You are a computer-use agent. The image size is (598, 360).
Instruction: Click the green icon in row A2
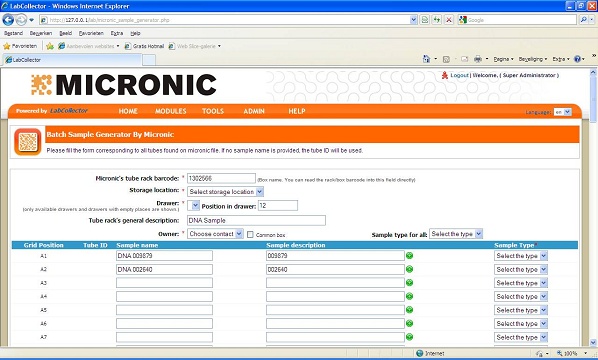point(410,269)
